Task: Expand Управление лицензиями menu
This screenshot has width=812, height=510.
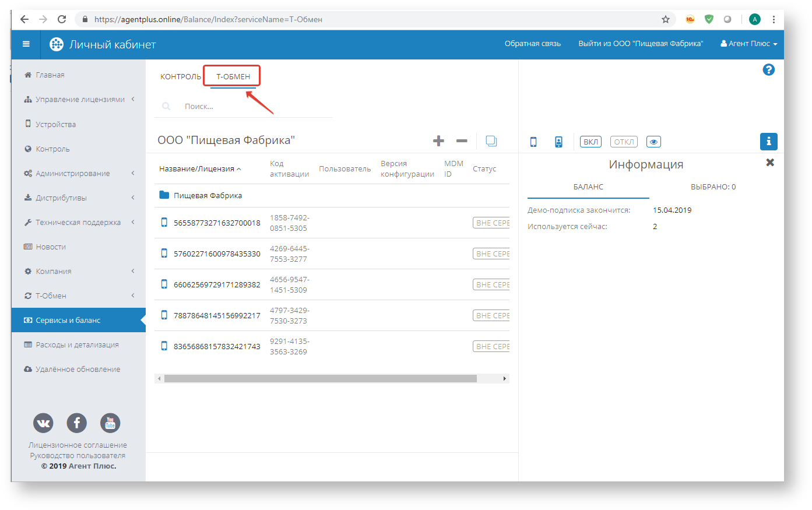Action: point(79,100)
